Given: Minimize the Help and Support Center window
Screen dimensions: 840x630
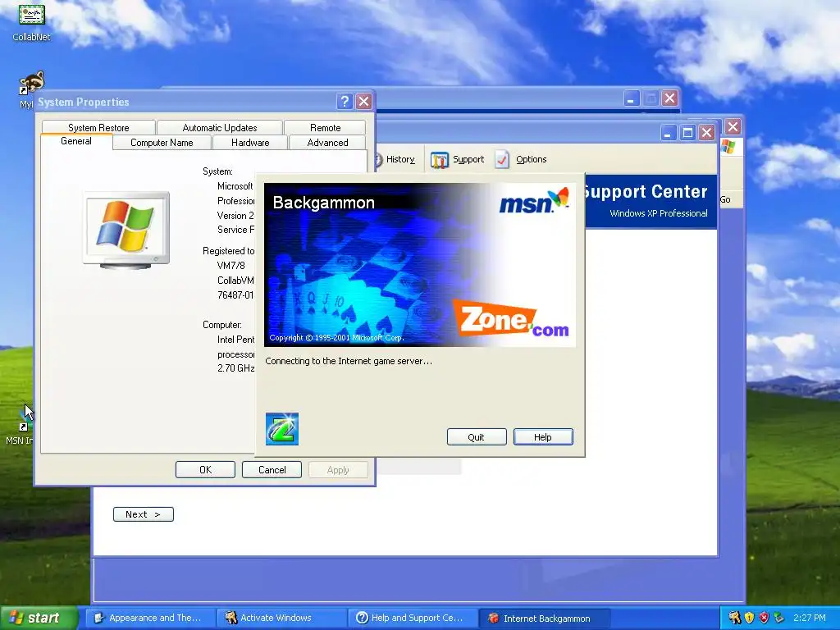Looking at the screenshot, I should tap(668, 132).
